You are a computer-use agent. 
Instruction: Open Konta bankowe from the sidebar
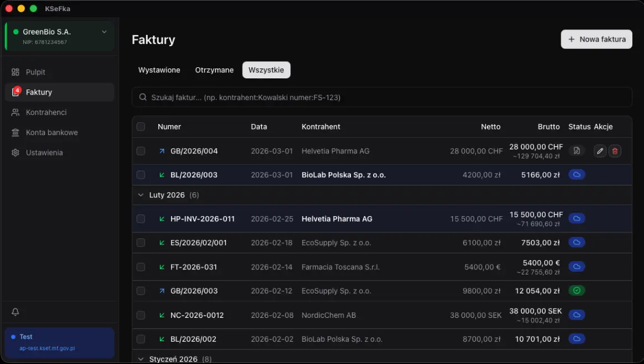point(52,132)
